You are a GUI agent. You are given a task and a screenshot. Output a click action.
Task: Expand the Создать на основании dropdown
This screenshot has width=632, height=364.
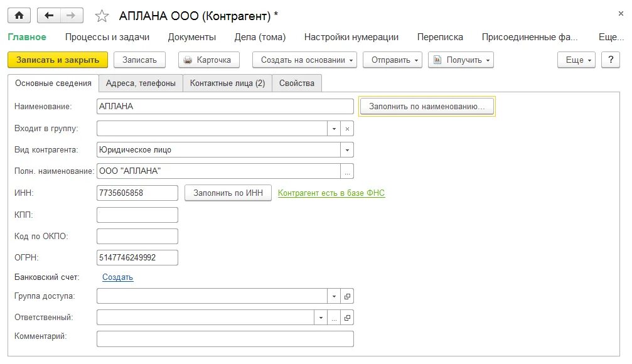(304, 60)
